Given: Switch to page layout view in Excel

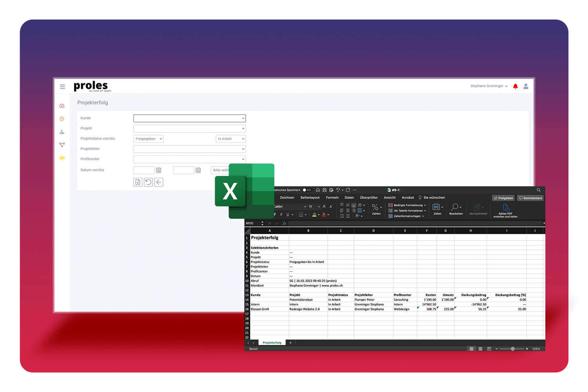Looking at the screenshot, I should [480, 349].
